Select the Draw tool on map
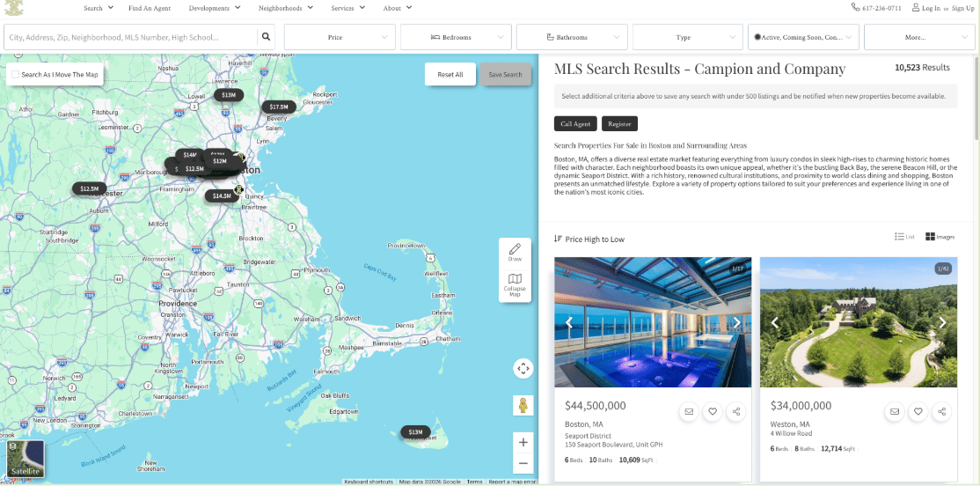Image resolution: width=980 pixels, height=486 pixels. 515,252
